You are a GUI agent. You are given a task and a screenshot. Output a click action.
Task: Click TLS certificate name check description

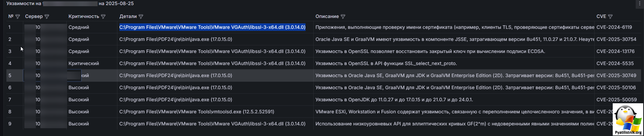tap(455, 27)
